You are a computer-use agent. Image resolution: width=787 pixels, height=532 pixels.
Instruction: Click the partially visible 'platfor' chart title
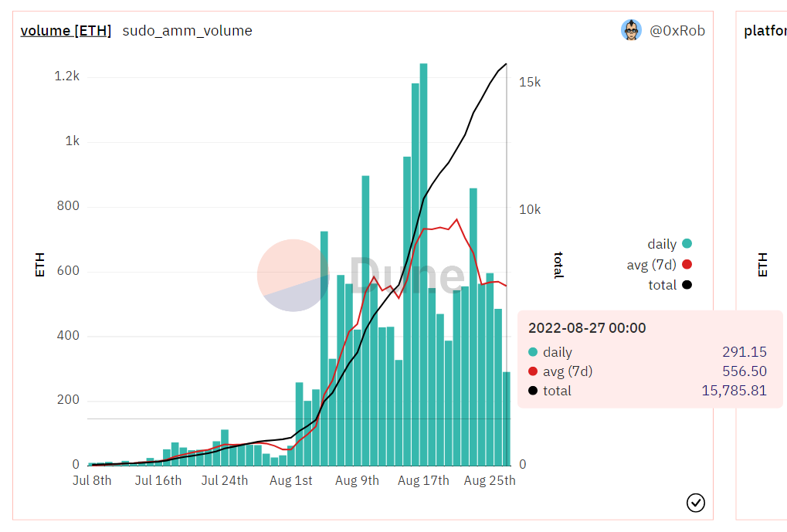coord(765,31)
